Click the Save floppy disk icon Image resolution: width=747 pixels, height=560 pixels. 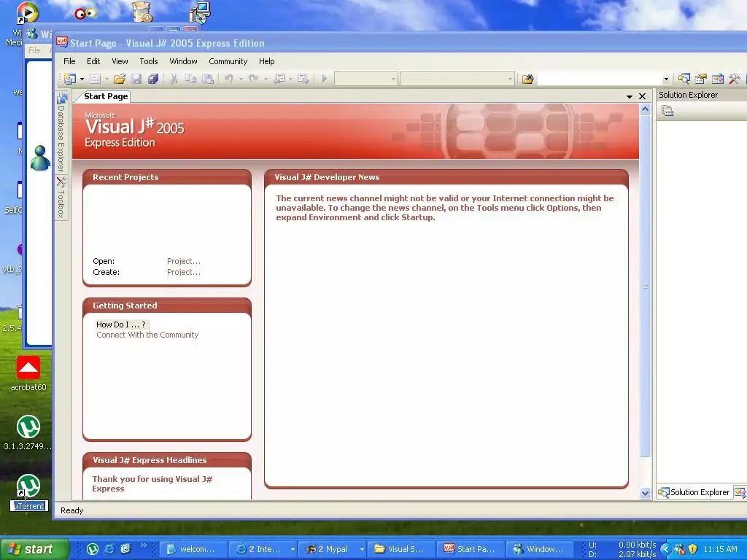pos(136,79)
